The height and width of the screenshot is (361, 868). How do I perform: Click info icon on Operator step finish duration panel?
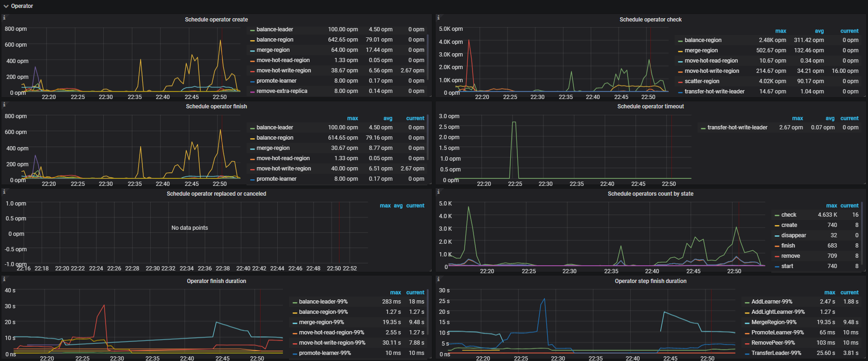coord(438,279)
